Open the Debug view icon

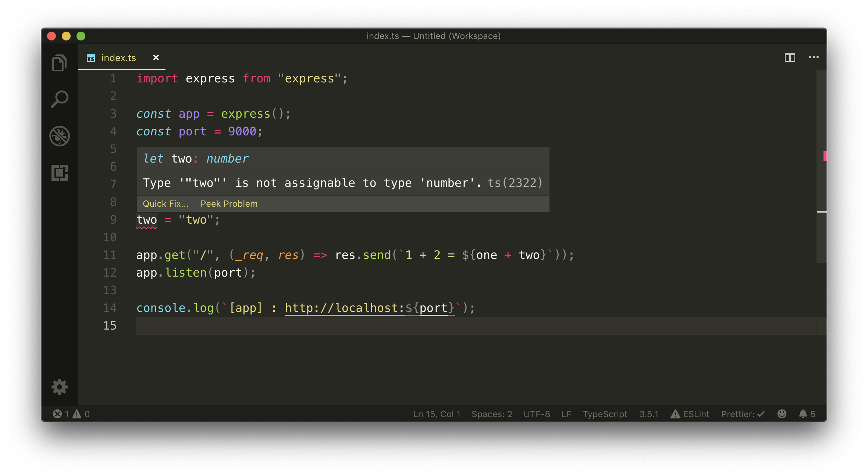(x=60, y=136)
